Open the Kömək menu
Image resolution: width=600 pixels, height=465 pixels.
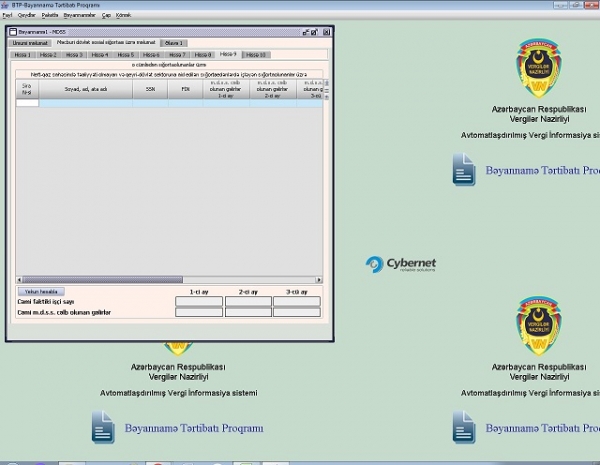coord(123,16)
